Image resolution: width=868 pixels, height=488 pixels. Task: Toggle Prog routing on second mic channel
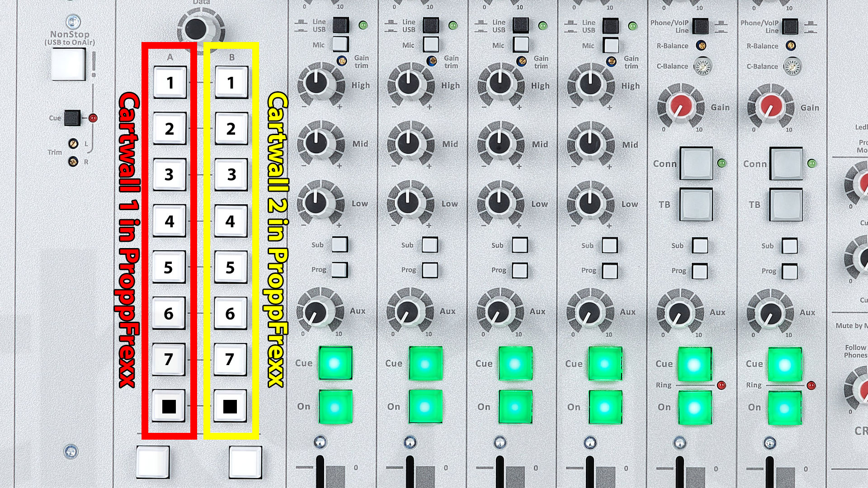tap(429, 270)
